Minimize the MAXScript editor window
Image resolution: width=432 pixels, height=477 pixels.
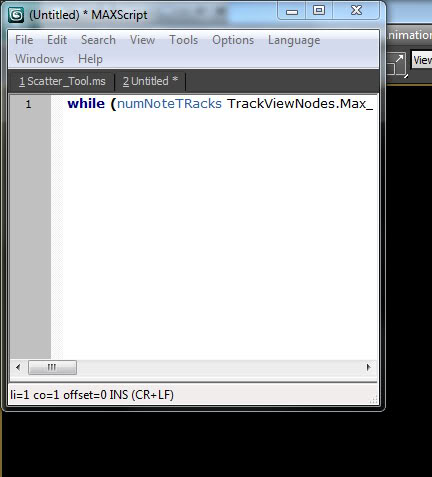tap(292, 11)
